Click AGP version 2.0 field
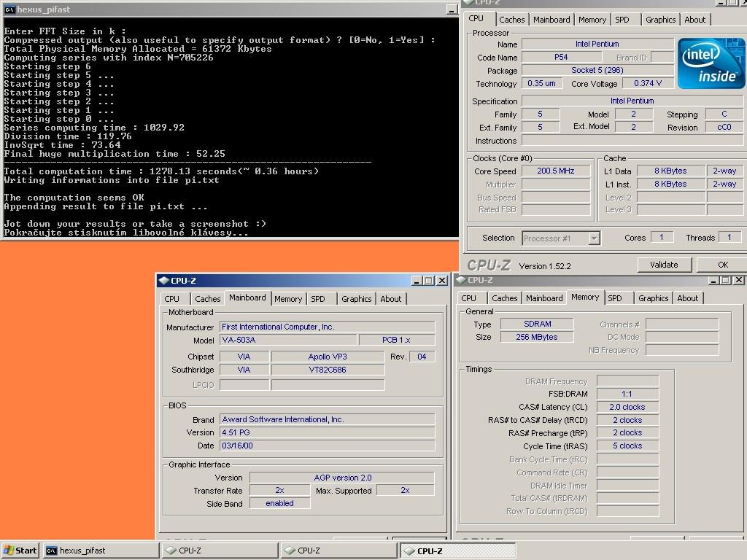Viewport: 747px width, 560px height. (342, 478)
